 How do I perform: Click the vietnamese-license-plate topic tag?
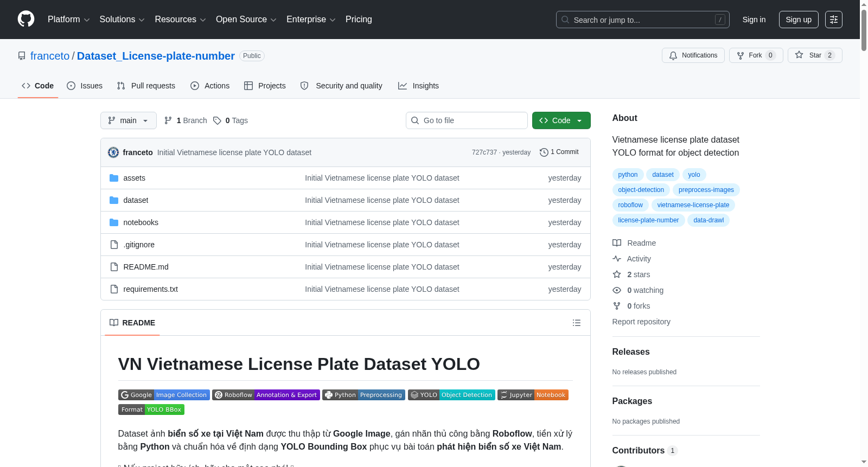(693, 205)
